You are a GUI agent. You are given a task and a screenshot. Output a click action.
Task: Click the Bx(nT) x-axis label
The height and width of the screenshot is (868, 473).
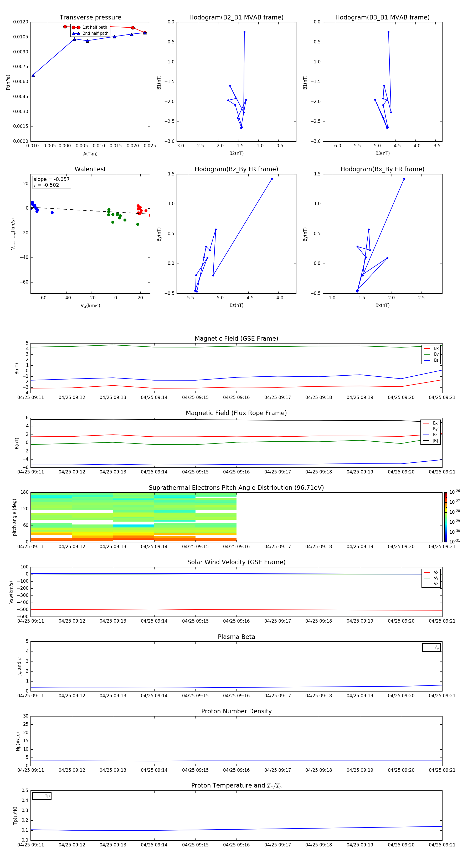tap(382, 305)
